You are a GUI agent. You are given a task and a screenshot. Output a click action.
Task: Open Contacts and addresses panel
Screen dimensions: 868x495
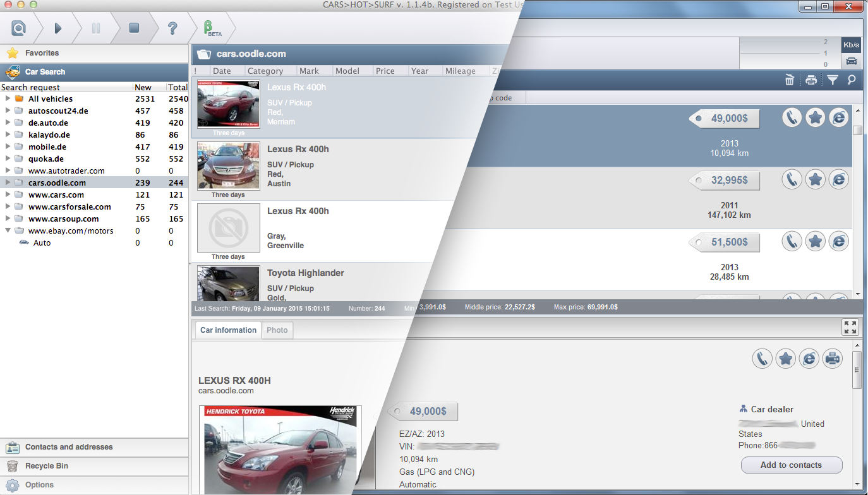tap(95, 447)
